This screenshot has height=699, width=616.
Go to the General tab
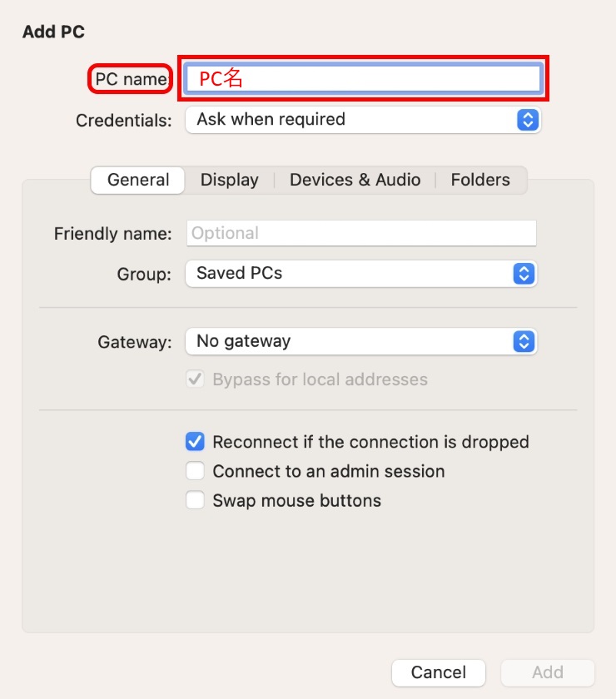pos(138,180)
